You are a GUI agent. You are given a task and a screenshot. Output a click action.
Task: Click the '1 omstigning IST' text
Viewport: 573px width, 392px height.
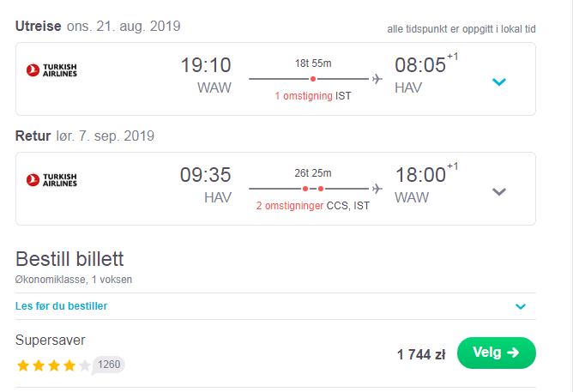tap(313, 96)
